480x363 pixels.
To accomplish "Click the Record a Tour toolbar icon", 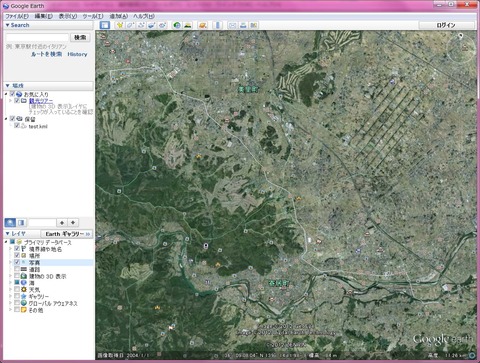I will [x=162, y=25].
